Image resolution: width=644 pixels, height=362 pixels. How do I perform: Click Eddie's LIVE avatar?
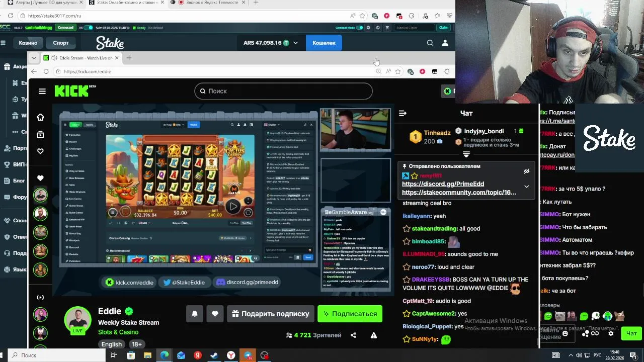[77, 320]
